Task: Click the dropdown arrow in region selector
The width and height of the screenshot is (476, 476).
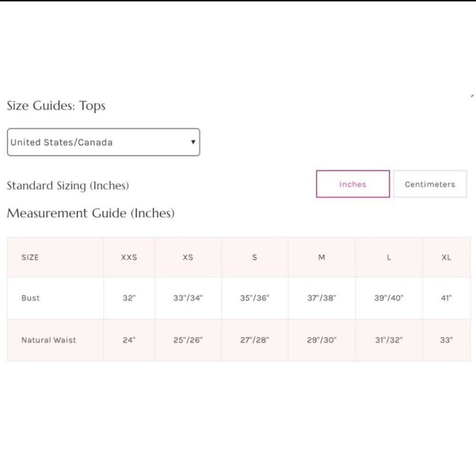Action: tap(193, 142)
